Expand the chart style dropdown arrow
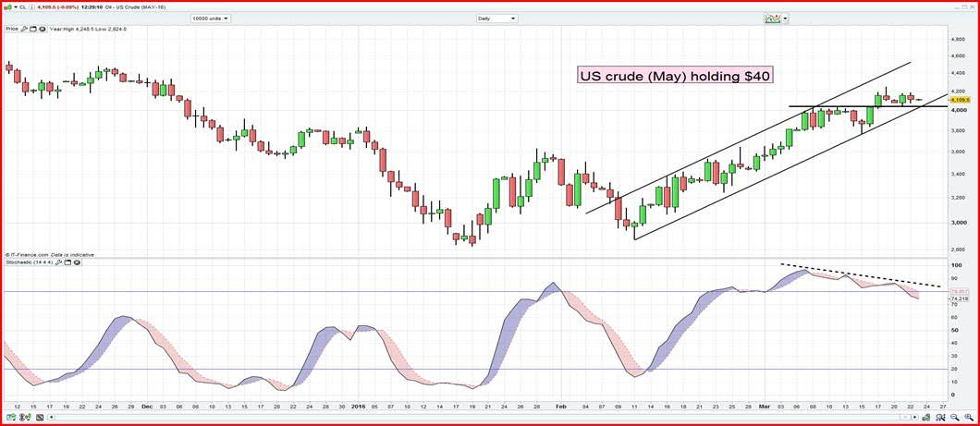The width and height of the screenshot is (980, 426). [x=785, y=18]
